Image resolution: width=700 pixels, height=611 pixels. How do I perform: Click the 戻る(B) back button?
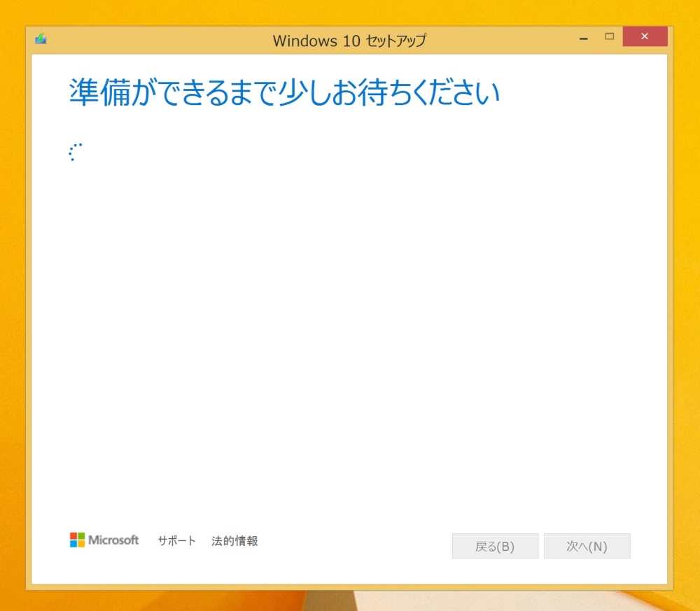click(x=495, y=546)
